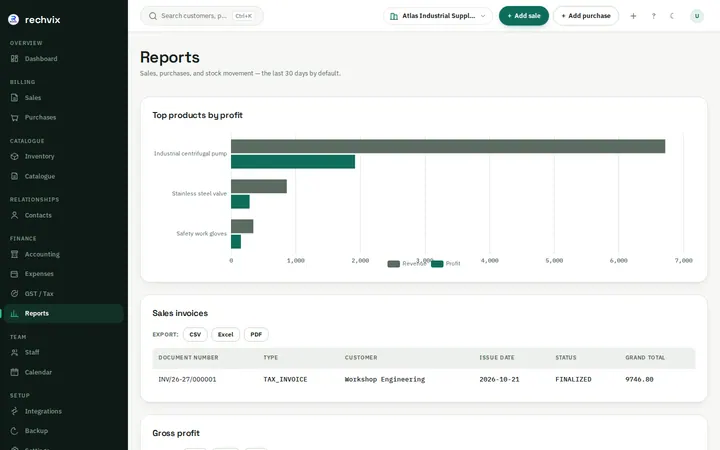Click Stainless steel valve revenue bar
This screenshot has height=450, width=720.
click(259, 186)
